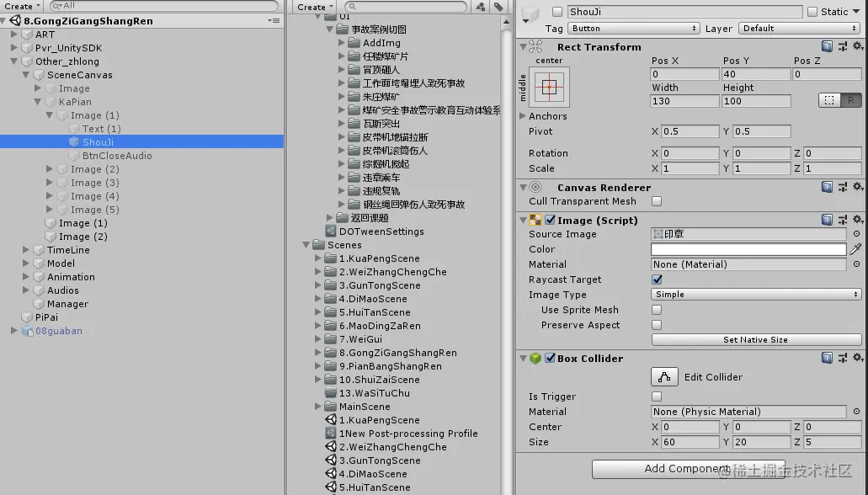Open Image (Script) help reference icon
The height and width of the screenshot is (495, 868).
click(x=827, y=220)
